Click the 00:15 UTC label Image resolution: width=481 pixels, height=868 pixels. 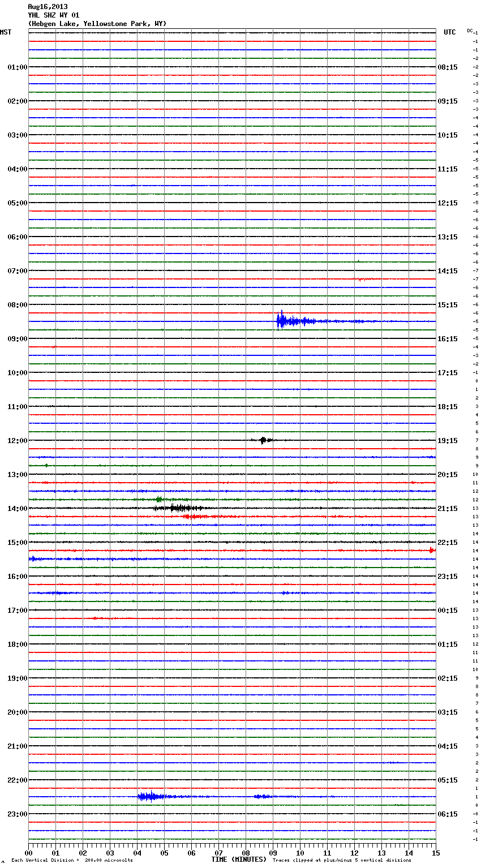448,611
